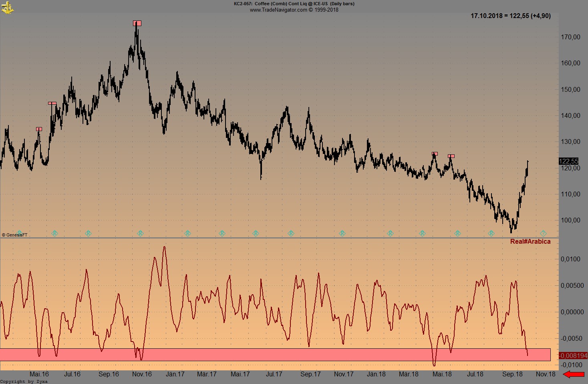Click the 0,00500 indicator axis label
588x384 pixels.
point(572,285)
